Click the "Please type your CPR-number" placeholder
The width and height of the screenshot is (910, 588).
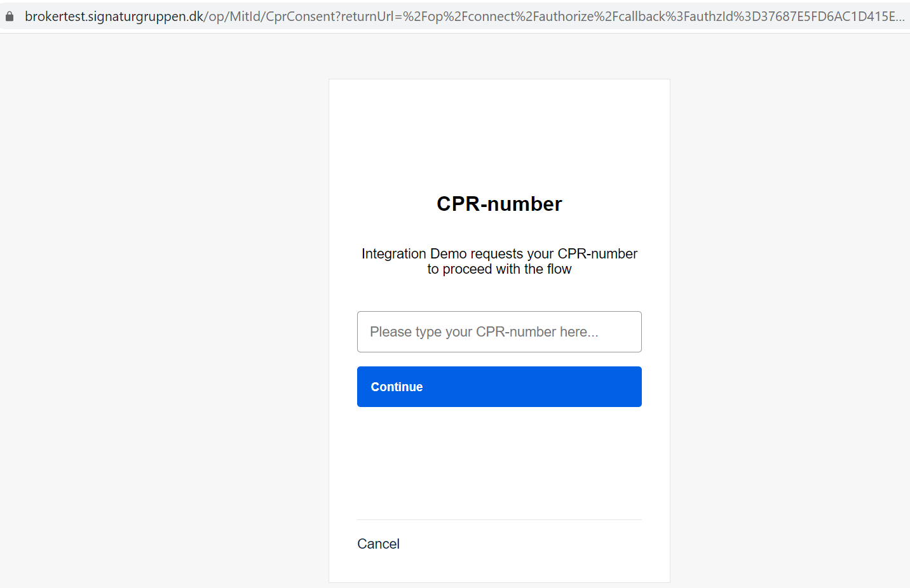tap(484, 332)
